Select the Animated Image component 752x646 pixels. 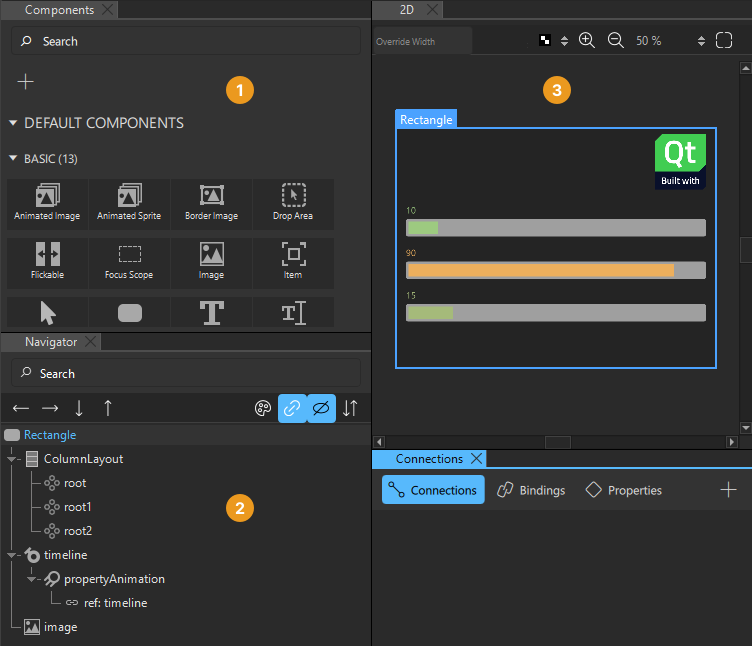[47, 203]
